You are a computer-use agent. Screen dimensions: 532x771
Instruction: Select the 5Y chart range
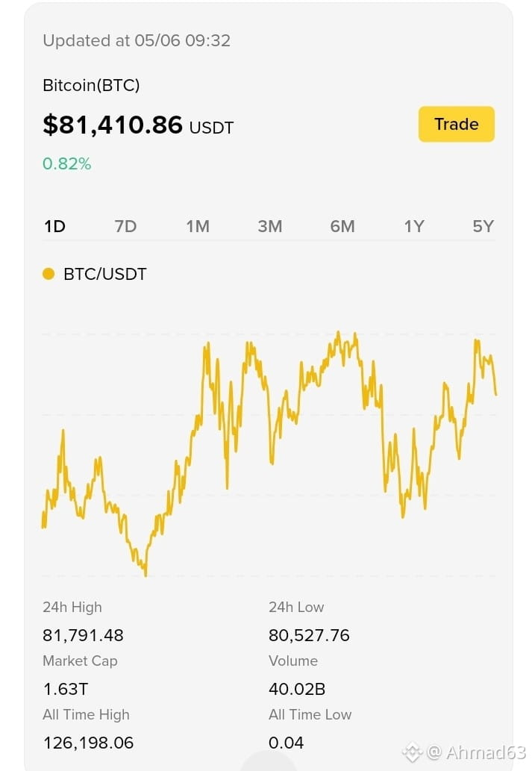click(x=483, y=226)
